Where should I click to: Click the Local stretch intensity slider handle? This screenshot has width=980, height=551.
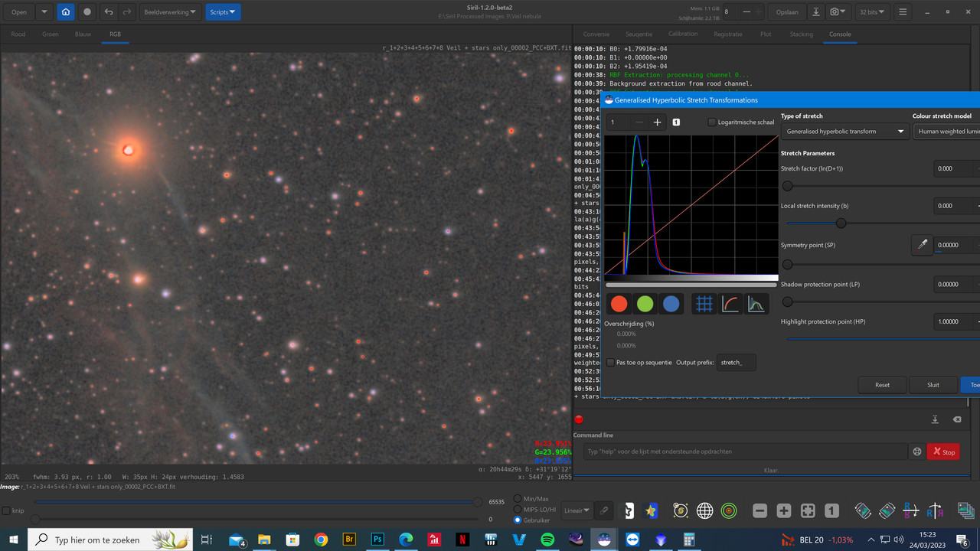click(x=841, y=223)
